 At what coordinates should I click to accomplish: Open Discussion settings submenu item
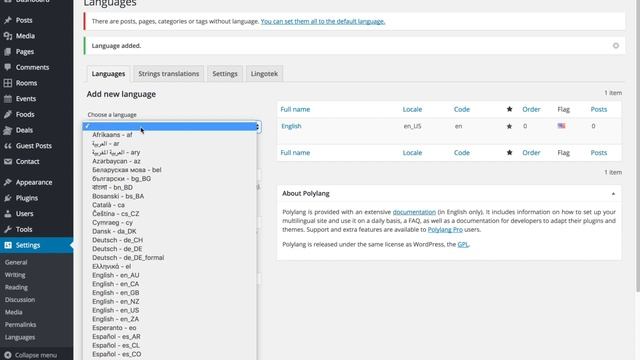pos(20,300)
